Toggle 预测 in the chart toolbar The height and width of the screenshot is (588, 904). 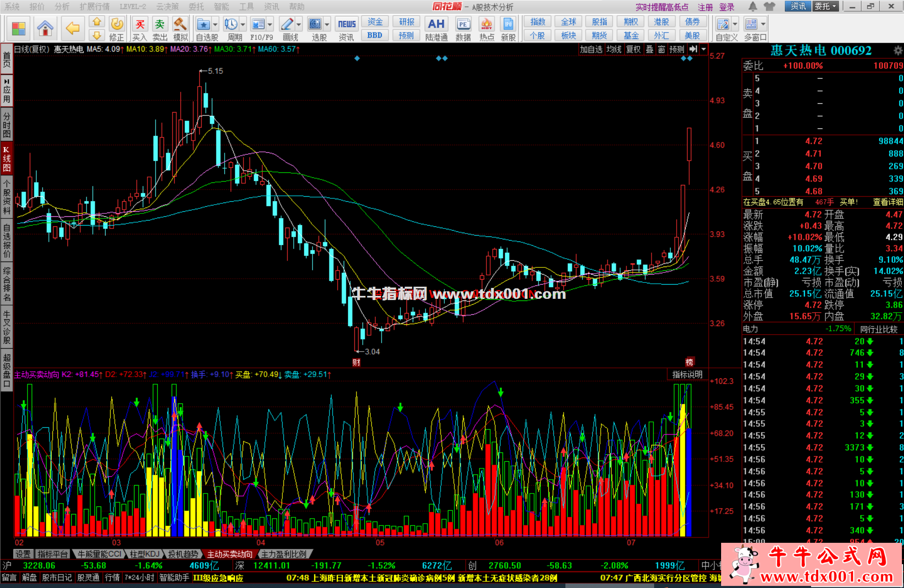tap(677, 49)
